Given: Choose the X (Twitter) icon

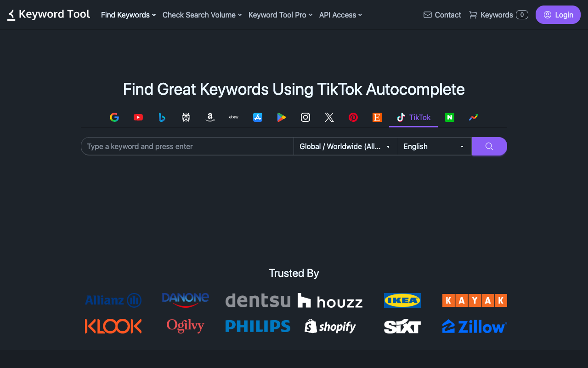Looking at the screenshot, I should click(329, 117).
